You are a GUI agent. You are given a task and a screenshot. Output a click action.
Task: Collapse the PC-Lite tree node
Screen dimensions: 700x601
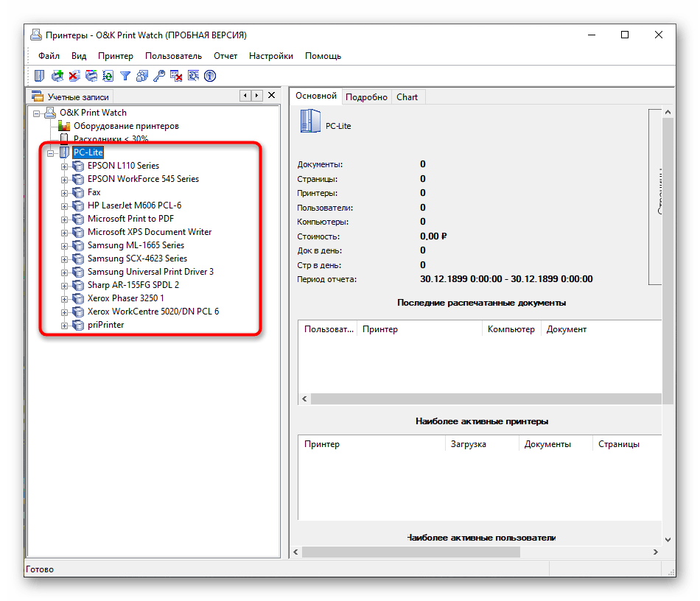50,153
